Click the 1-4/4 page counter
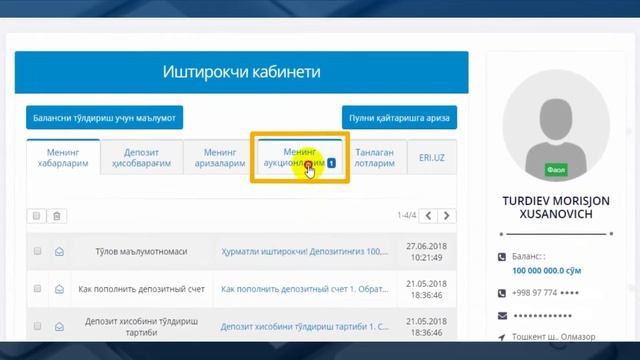 click(x=407, y=215)
